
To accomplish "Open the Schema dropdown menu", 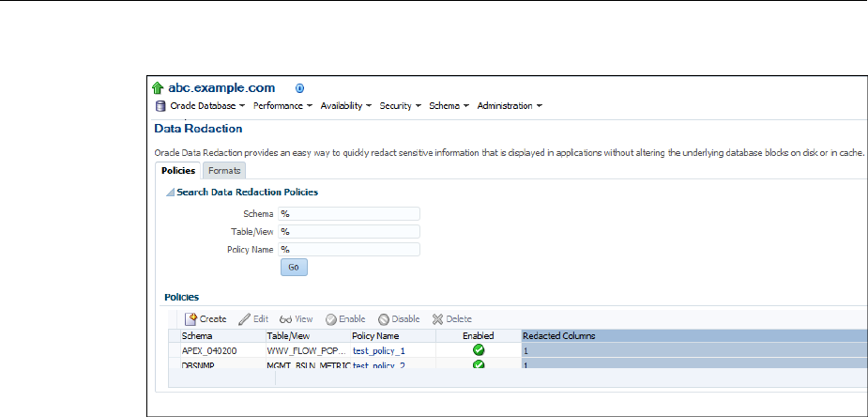I will (x=449, y=106).
